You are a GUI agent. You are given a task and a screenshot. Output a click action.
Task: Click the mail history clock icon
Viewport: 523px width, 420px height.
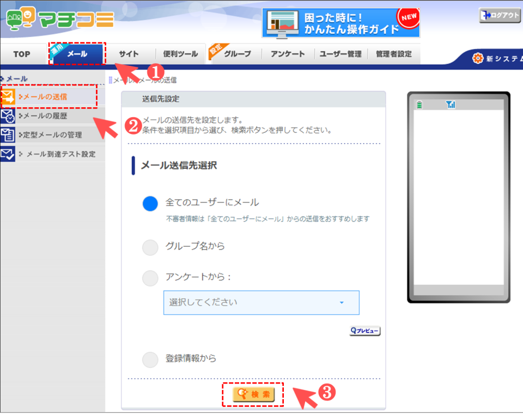(8, 116)
